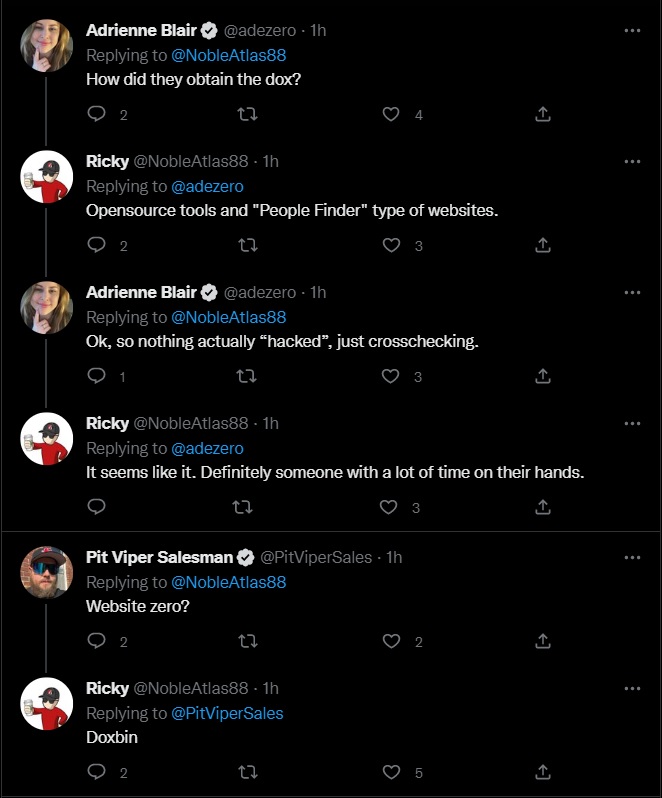Open more options menu on Pit Viper Salesman tweet
Viewport: 662px width, 798px height.
tap(632, 557)
